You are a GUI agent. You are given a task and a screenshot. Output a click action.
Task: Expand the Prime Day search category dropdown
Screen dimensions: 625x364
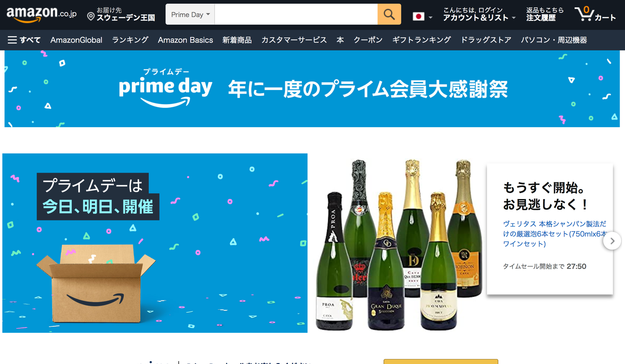point(190,14)
